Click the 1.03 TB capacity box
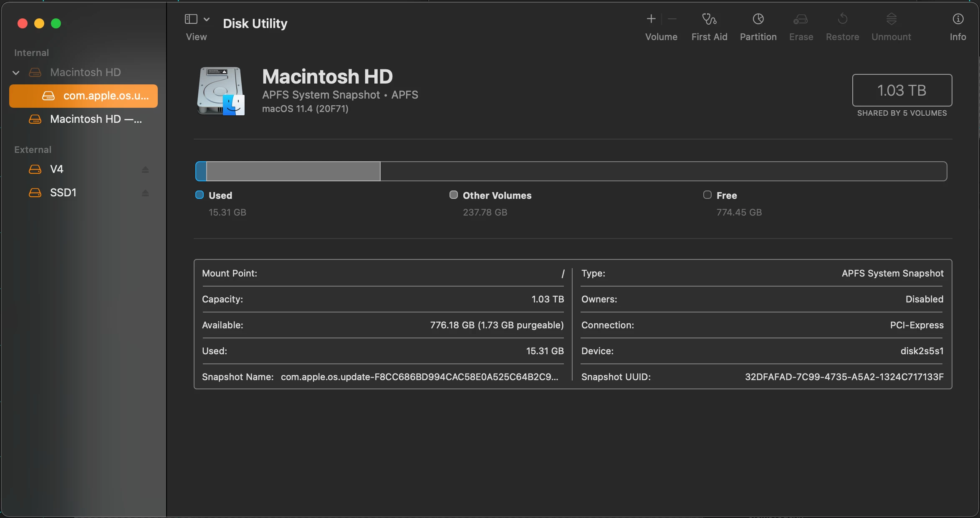 (902, 91)
